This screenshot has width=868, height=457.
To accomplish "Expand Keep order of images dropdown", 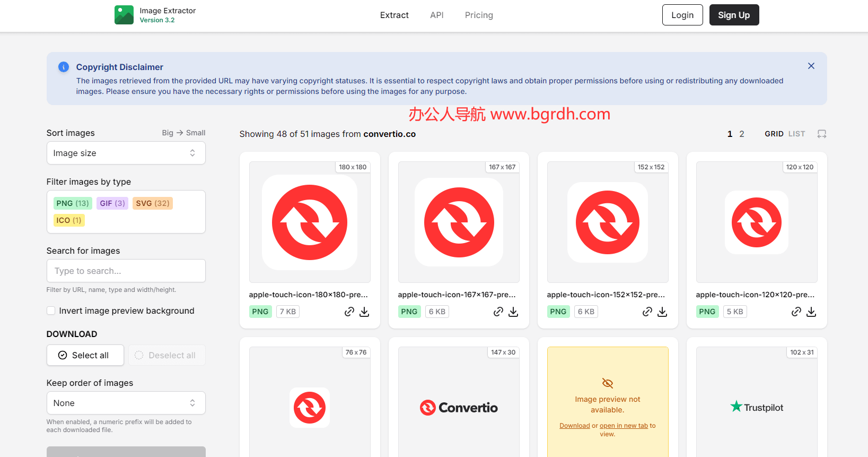I will (x=126, y=403).
